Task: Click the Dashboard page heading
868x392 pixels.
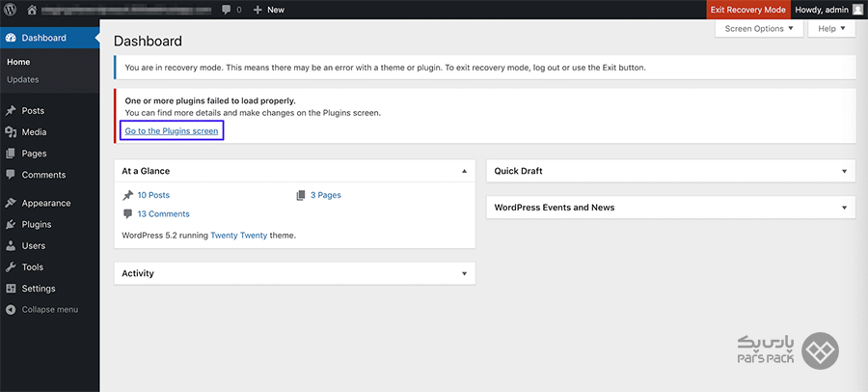Action: pos(148,41)
